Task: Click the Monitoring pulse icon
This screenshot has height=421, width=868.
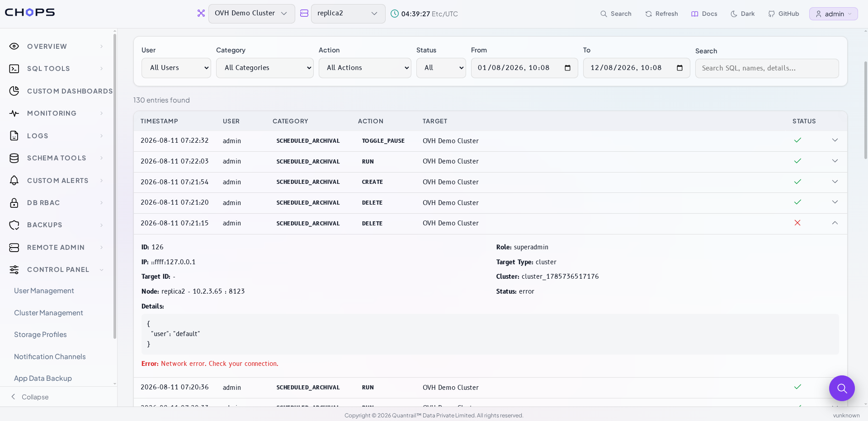Action: tap(14, 113)
